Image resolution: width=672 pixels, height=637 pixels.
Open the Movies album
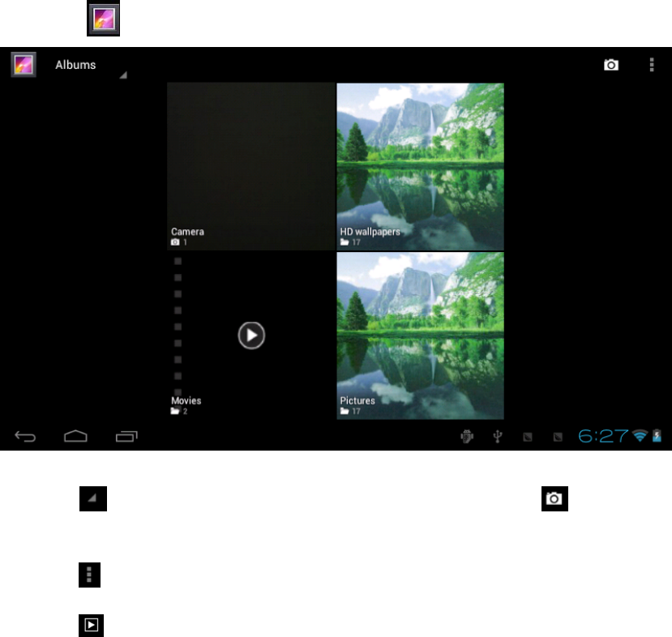pyautogui.click(x=250, y=336)
